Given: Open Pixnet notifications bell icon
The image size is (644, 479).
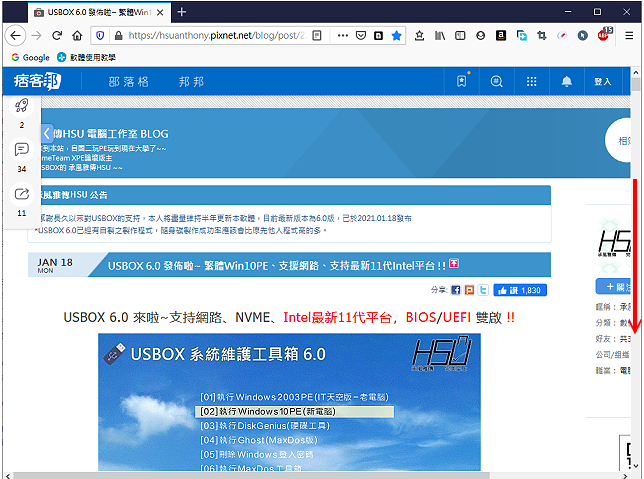Looking at the screenshot, I should pos(567,81).
